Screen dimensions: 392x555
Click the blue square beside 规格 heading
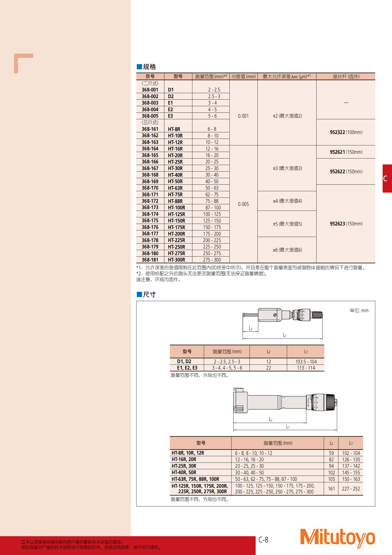139,67
